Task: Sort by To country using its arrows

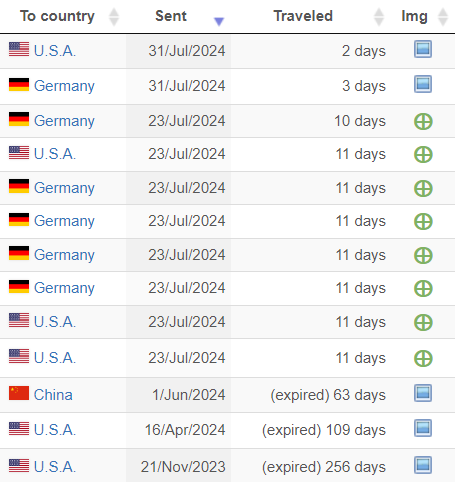Action: [114, 17]
